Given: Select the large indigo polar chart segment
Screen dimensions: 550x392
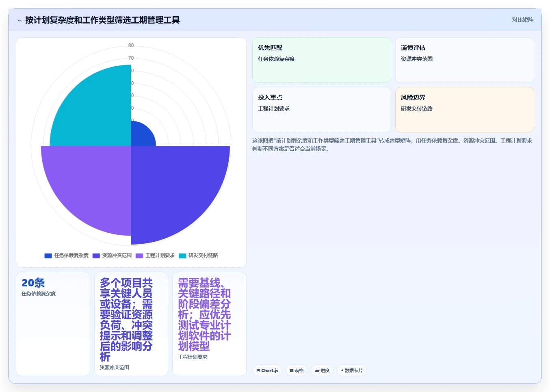Looking at the screenshot, I should click(x=173, y=187).
